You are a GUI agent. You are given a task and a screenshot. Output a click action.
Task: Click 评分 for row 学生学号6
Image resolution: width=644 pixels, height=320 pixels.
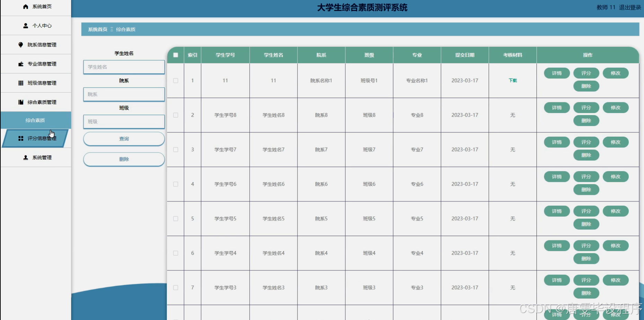click(x=586, y=176)
